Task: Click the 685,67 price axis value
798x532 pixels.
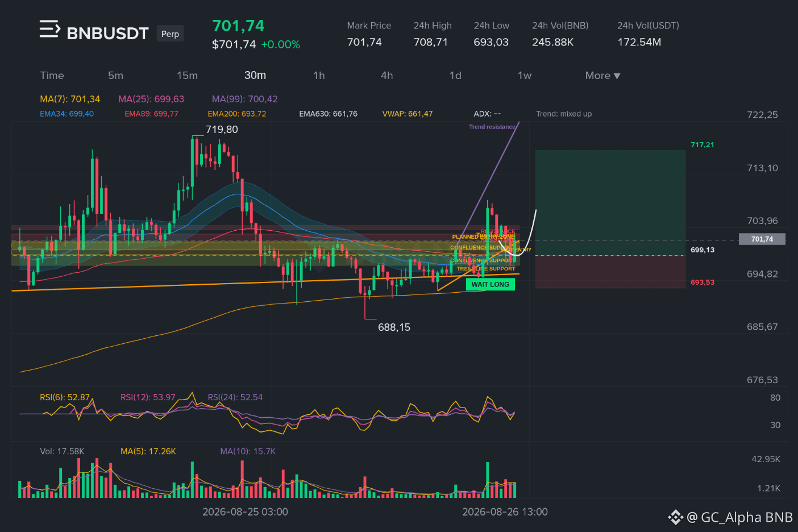Action: coord(762,327)
